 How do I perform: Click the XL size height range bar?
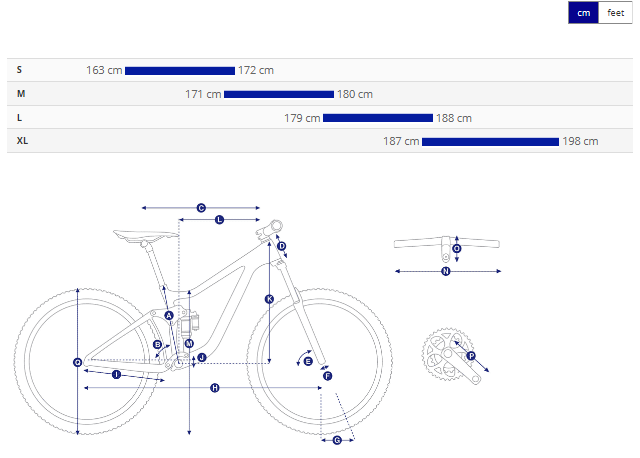[x=490, y=142]
